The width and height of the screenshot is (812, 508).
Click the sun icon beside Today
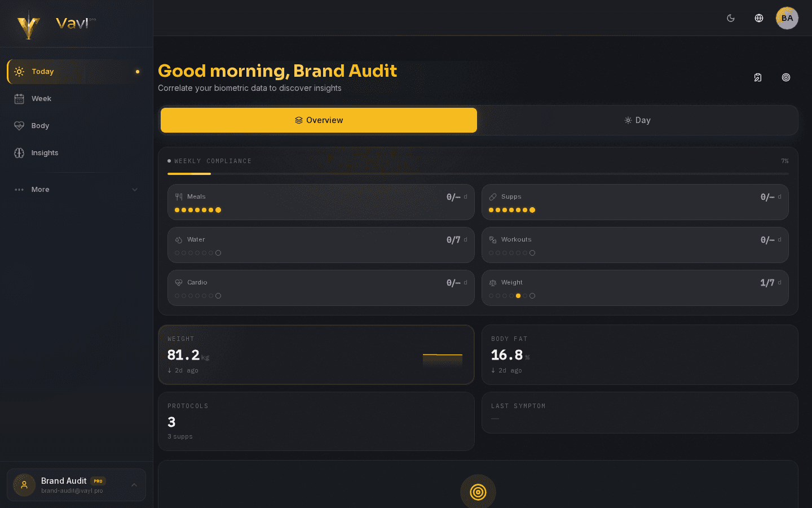19,72
